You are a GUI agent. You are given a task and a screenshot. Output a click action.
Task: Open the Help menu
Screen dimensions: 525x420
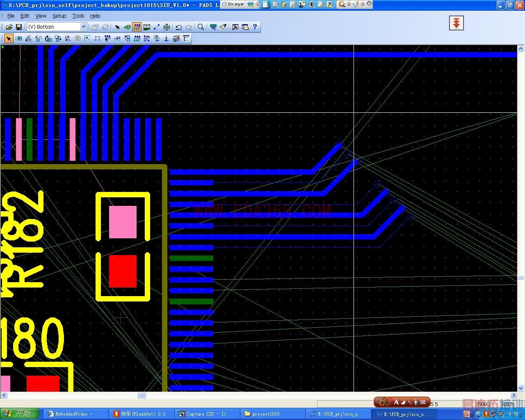click(x=95, y=16)
